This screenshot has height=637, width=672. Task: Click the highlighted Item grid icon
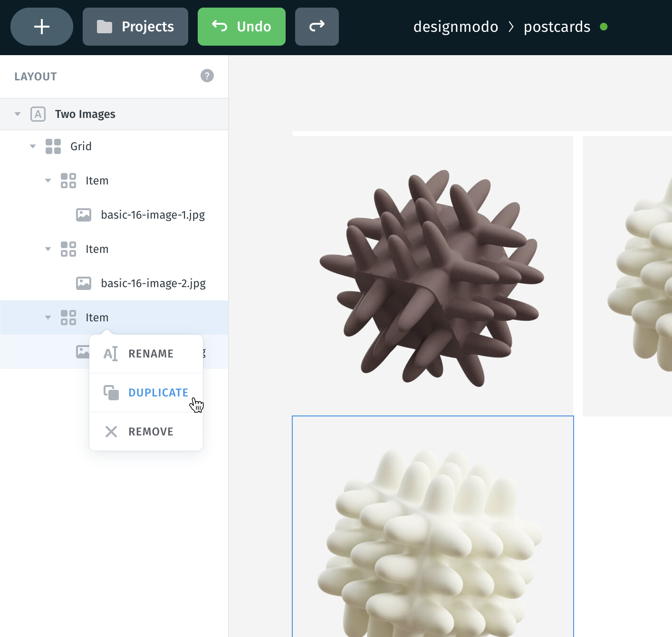point(68,318)
